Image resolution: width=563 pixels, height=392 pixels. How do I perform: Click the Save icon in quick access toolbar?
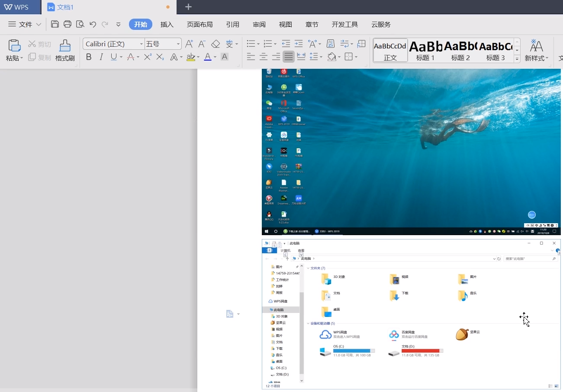coord(55,24)
